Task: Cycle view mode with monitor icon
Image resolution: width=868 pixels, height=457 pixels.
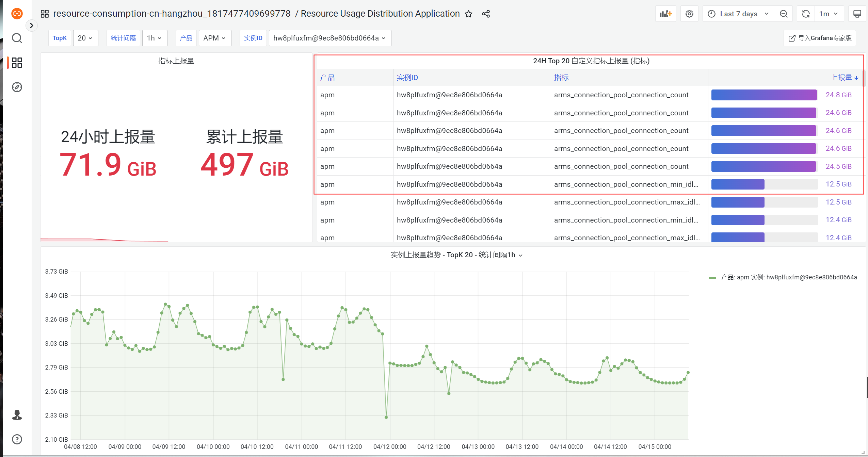Action: pyautogui.click(x=857, y=14)
